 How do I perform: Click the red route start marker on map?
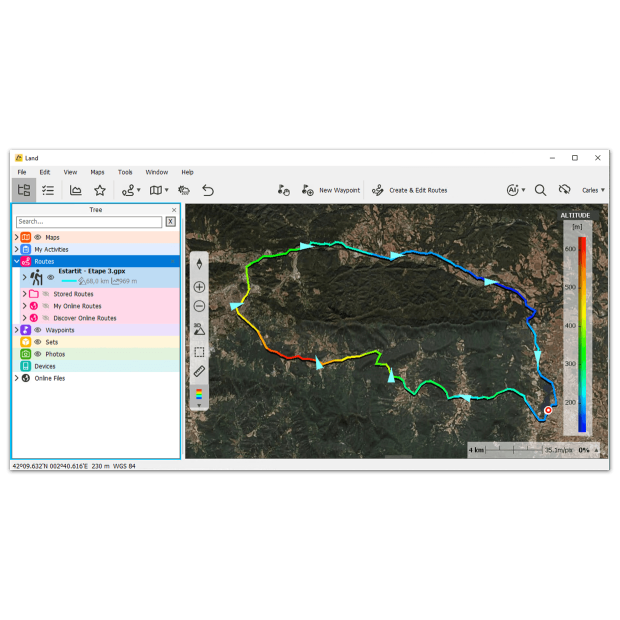pos(548,410)
